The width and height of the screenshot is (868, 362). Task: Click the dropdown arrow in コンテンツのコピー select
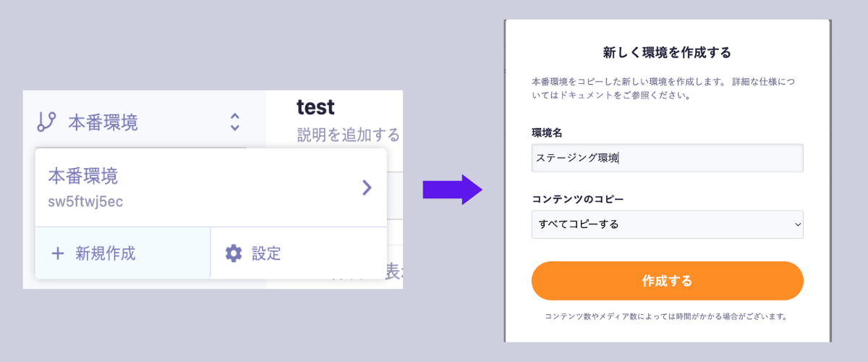798,224
